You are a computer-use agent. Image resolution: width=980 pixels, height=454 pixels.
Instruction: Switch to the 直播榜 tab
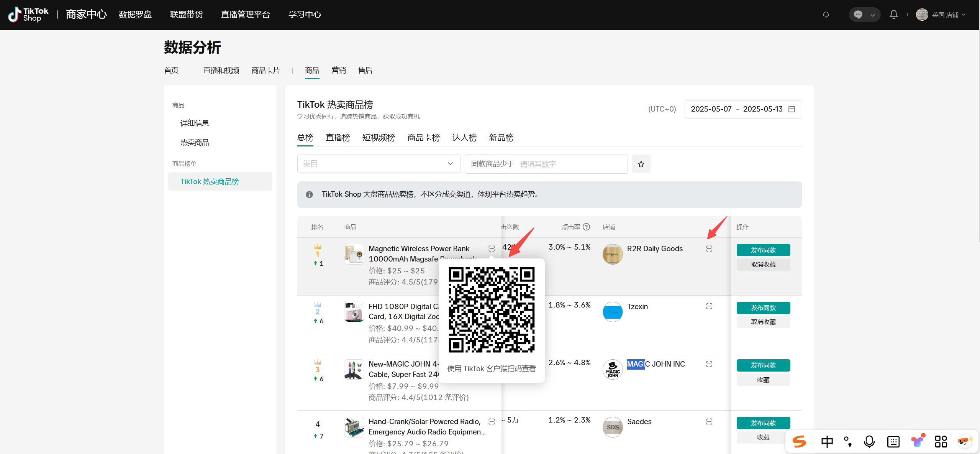click(x=338, y=138)
